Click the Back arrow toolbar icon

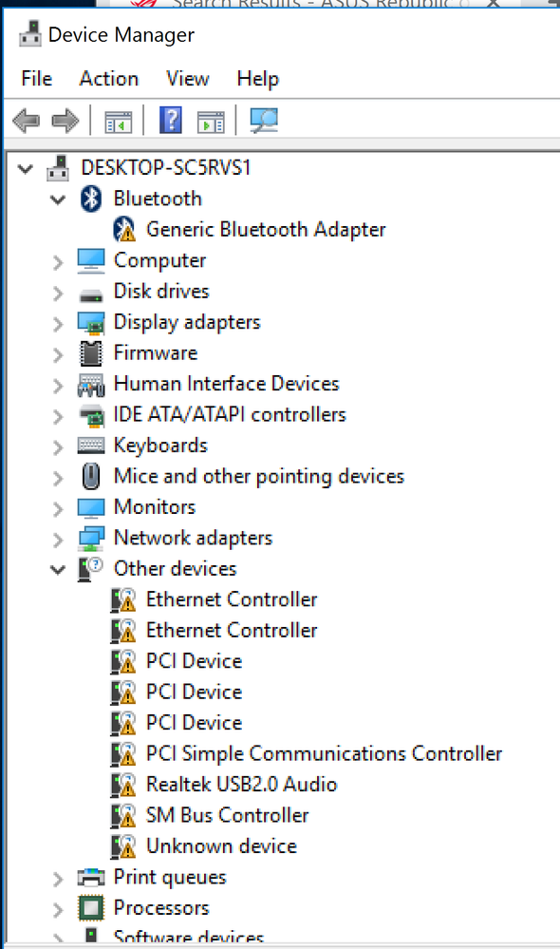click(26, 121)
